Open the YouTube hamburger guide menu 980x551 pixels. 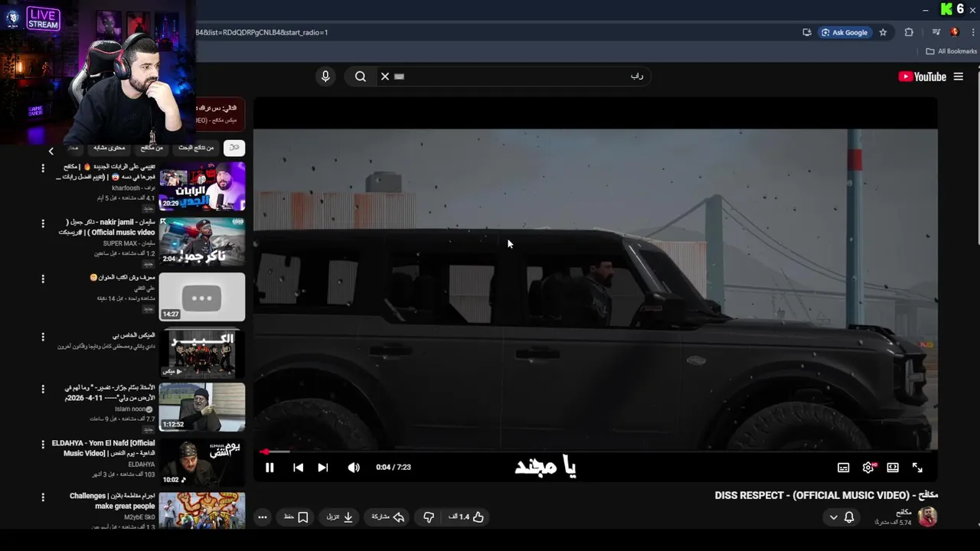(958, 77)
